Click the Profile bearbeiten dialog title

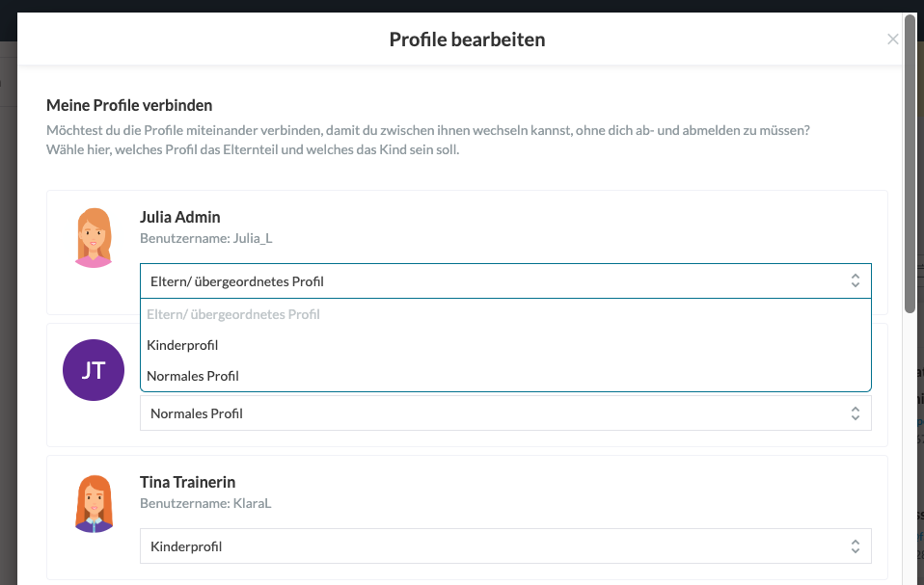467,40
